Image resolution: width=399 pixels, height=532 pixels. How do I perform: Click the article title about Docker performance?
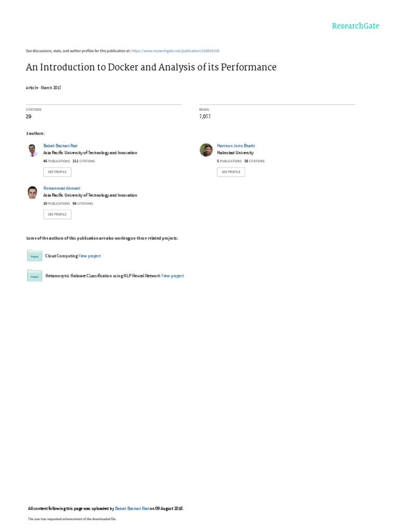(151, 67)
